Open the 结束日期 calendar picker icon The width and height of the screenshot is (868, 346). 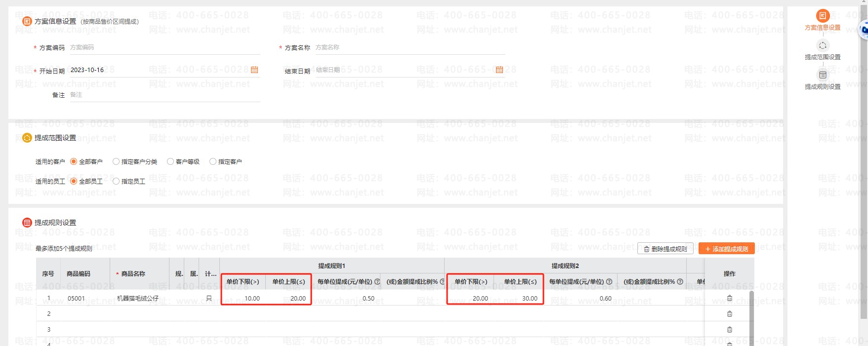(499, 70)
